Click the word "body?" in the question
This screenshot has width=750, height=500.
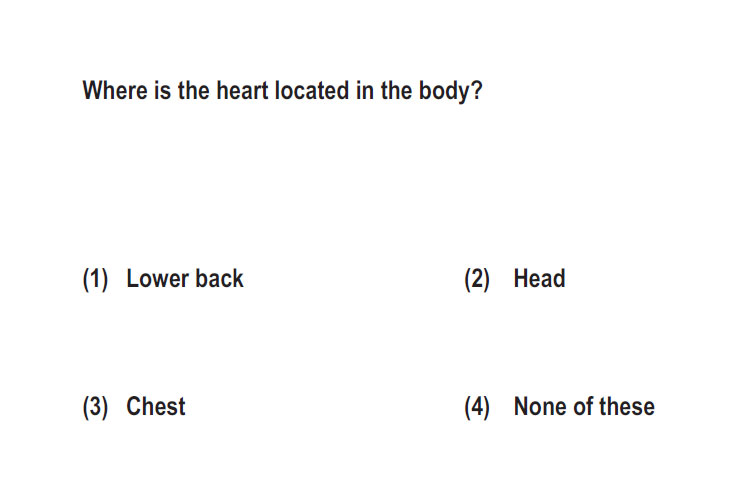(x=451, y=91)
